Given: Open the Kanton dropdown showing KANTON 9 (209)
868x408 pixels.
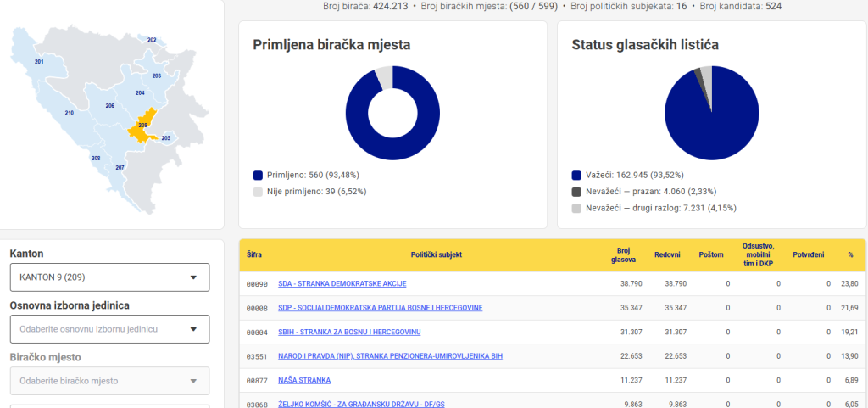Looking at the screenshot, I should pos(109,277).
